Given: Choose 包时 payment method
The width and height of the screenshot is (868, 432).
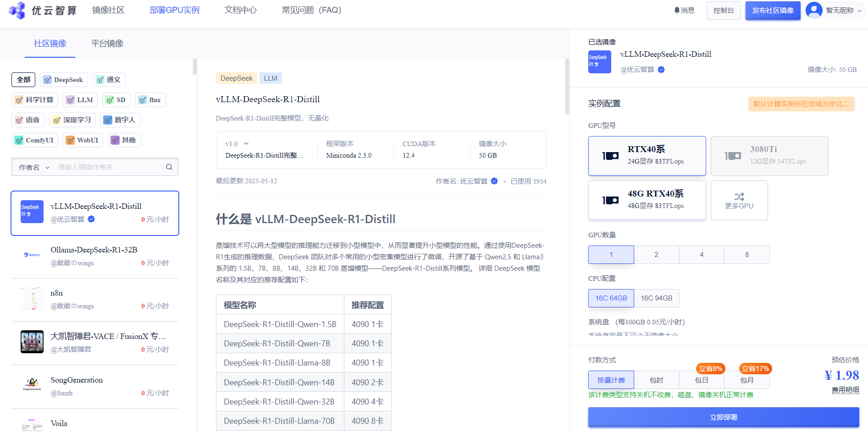Looking at the screenshot, I should click(657, 380).
